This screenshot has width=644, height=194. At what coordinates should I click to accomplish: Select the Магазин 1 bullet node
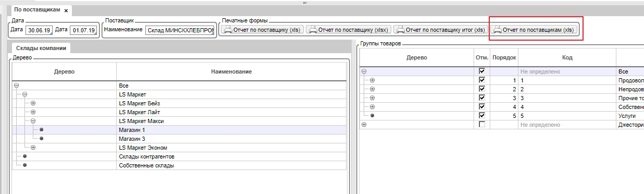(41, 130)
